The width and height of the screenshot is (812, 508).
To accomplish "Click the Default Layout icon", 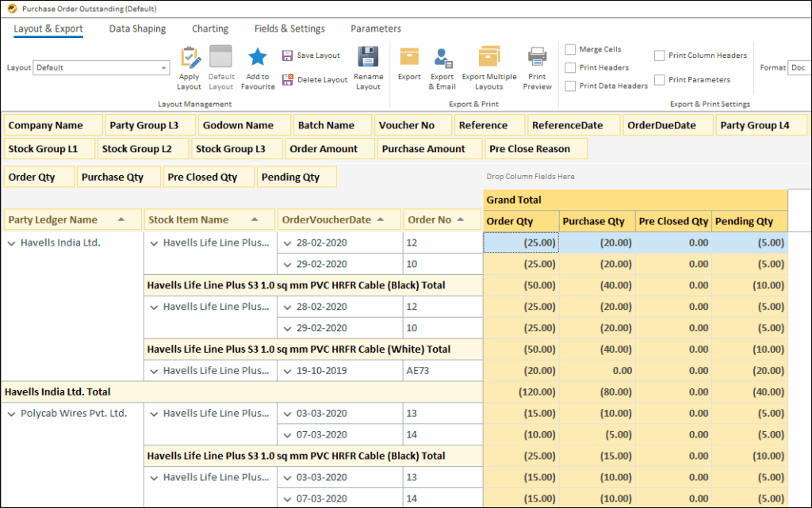I will pos(220,67).
